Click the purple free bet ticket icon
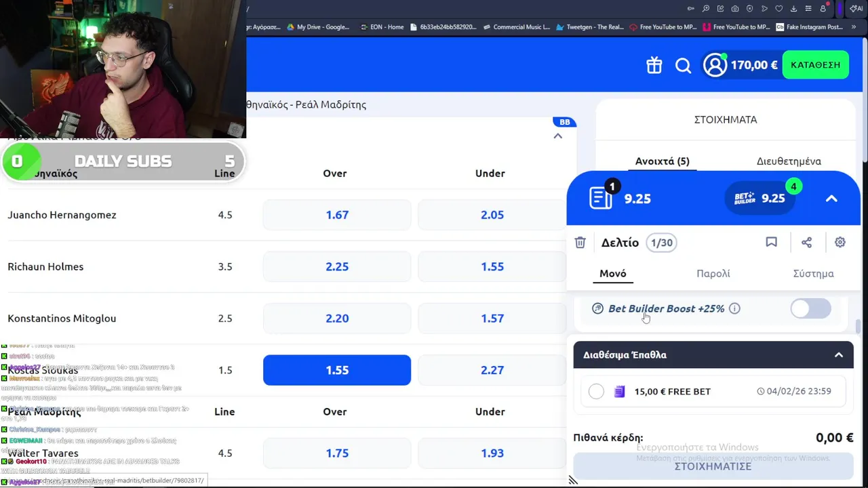The image size is (868, 488). click(x=619, y=391)
